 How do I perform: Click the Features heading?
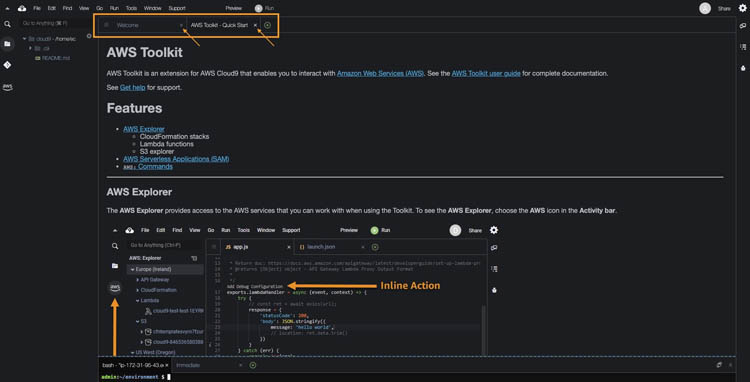(x=134, y=108)
